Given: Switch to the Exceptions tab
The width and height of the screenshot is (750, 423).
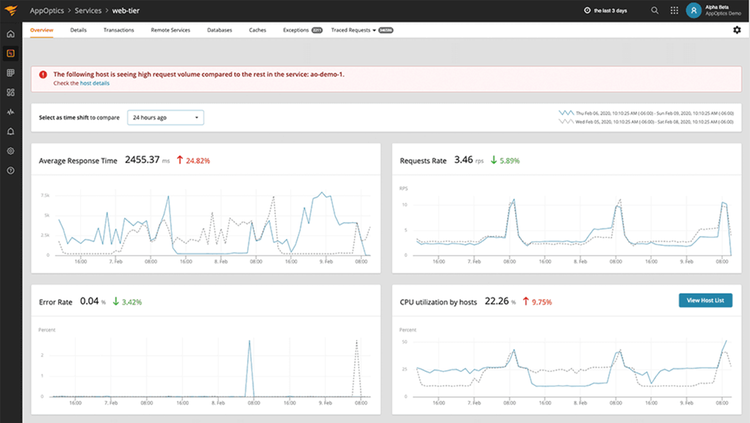Looking at the screenshot, I should pos(296,30).
